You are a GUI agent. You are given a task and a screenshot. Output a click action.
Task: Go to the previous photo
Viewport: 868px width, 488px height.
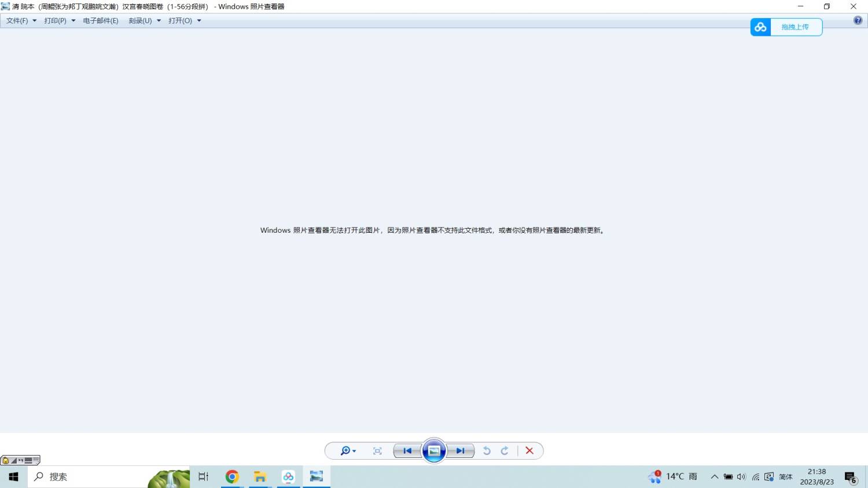407,451
